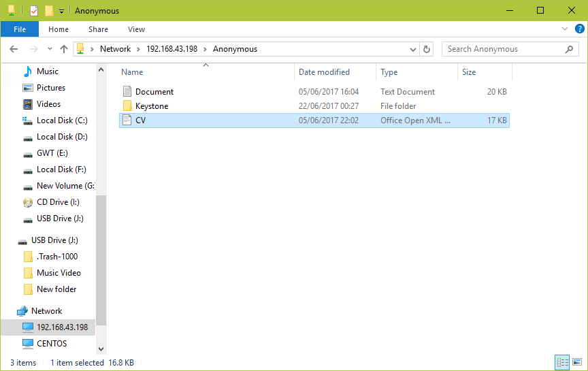Image resolution: width=588 pixels, height=371 pixels.
Task: Click 192.168.43.198 in the address bar
Action: [171, 49]
